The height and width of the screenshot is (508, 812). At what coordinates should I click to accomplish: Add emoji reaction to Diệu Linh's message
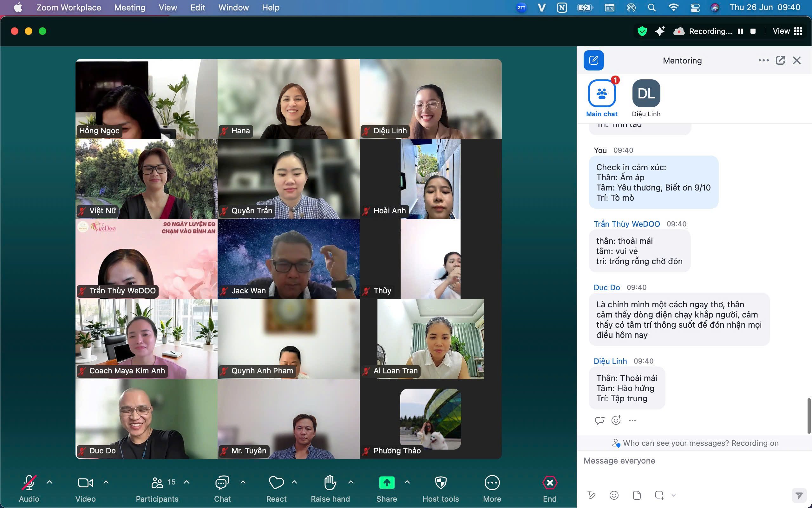point(616,420)
